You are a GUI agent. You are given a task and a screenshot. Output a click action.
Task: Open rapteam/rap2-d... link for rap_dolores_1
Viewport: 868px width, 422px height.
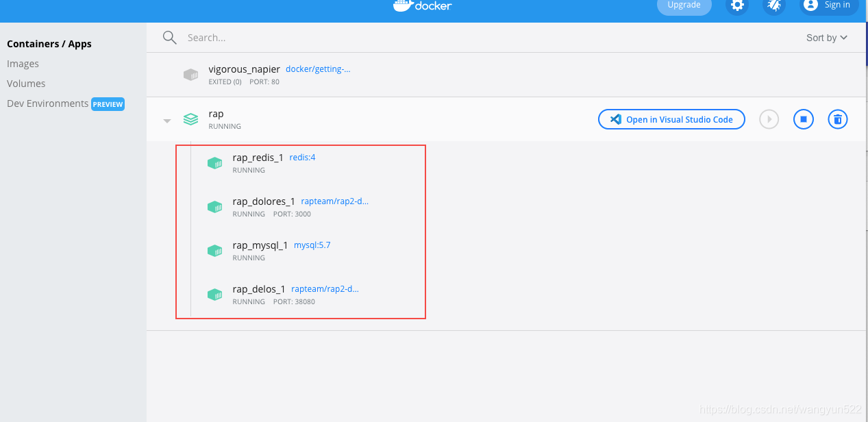(x=335, y=201)
